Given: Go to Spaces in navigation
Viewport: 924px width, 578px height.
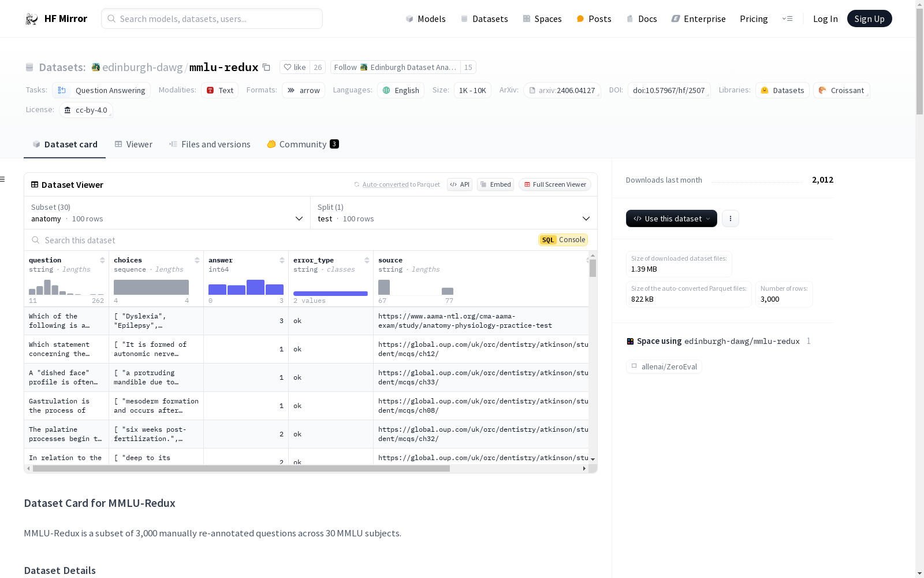Looking at the screenshot, I should click(x=542, y=18).
